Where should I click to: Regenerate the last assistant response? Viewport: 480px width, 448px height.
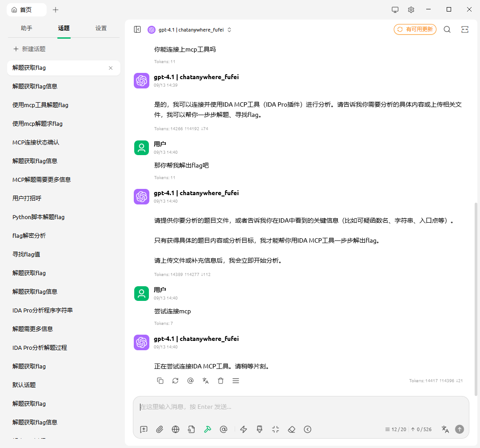[x=175, y=380]
